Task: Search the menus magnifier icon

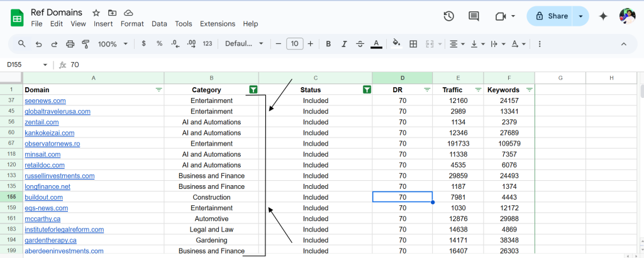Action: point(22,43)
